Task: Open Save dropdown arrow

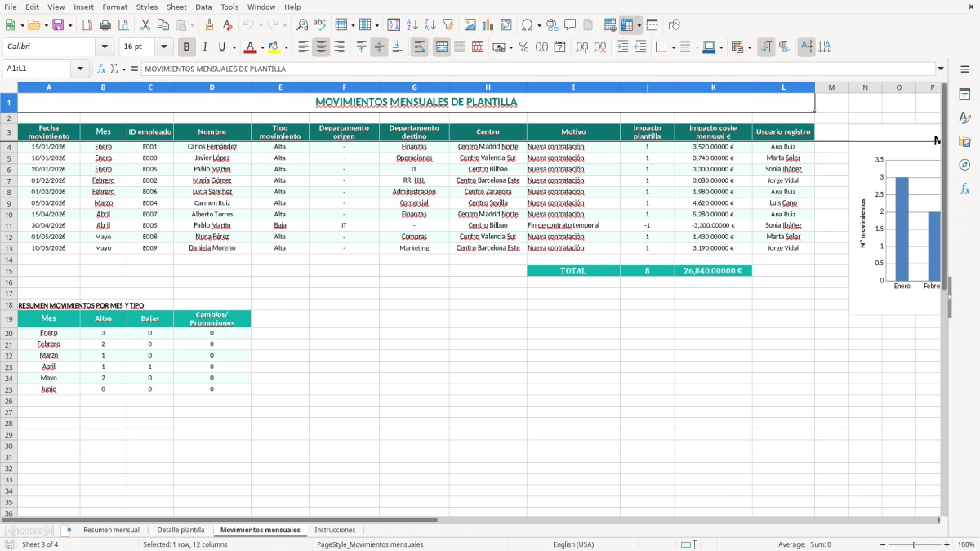Action: (x=69, y=25)
